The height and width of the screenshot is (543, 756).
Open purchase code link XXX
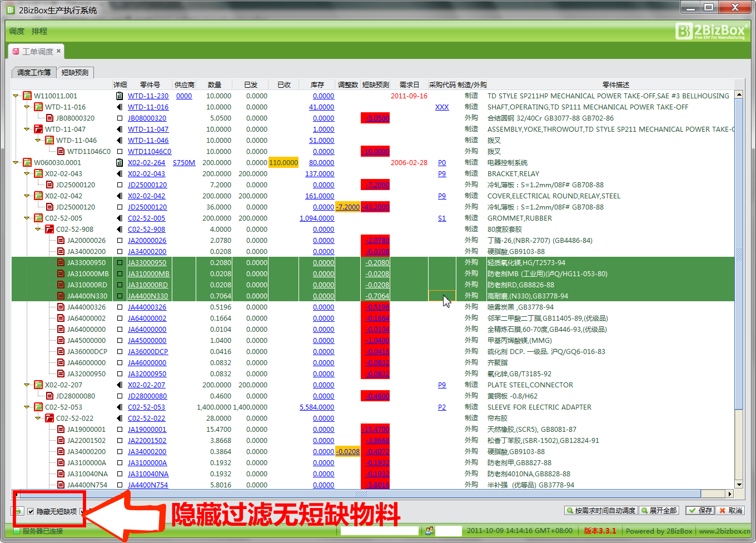pos(442,107)
